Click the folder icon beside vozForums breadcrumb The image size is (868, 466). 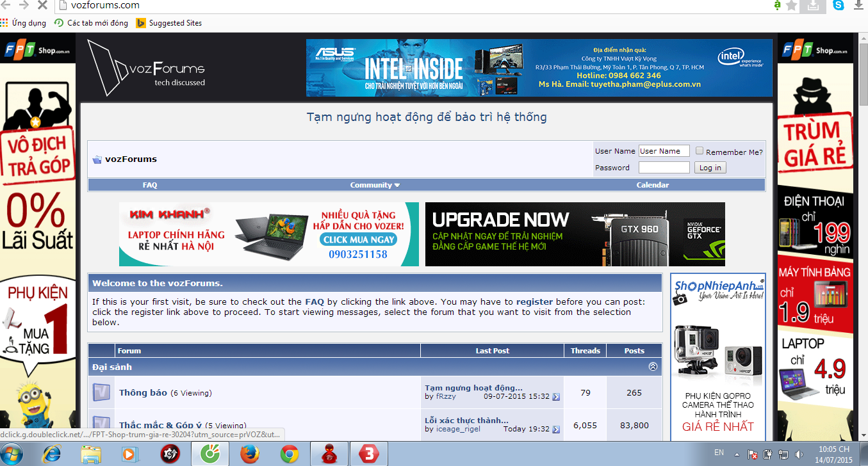(97, 159)
